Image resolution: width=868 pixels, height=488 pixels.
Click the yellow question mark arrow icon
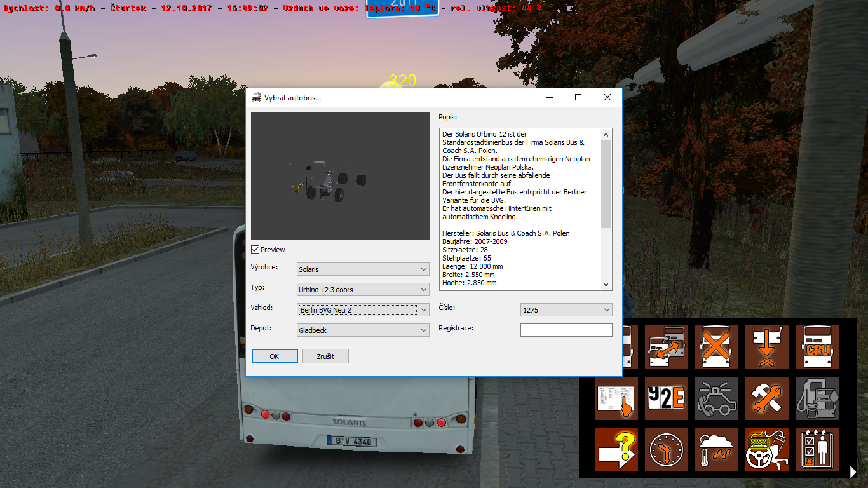pyautogui.click(x=616, y=449)
